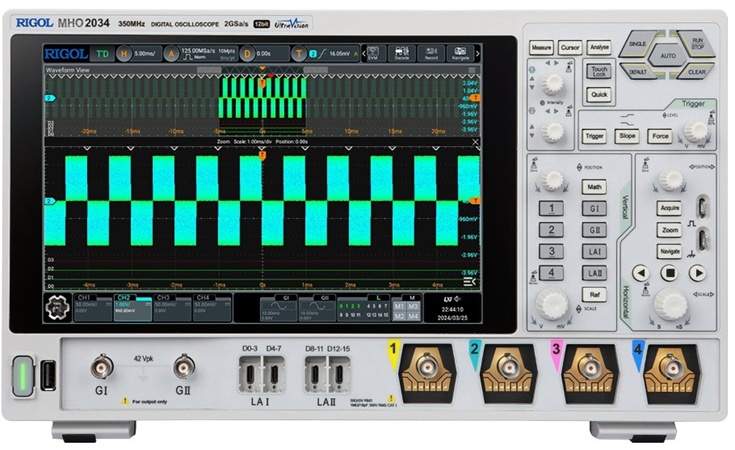Open the gear function menu on screen
Screen dimensions: 735x450
pos(57,308)
